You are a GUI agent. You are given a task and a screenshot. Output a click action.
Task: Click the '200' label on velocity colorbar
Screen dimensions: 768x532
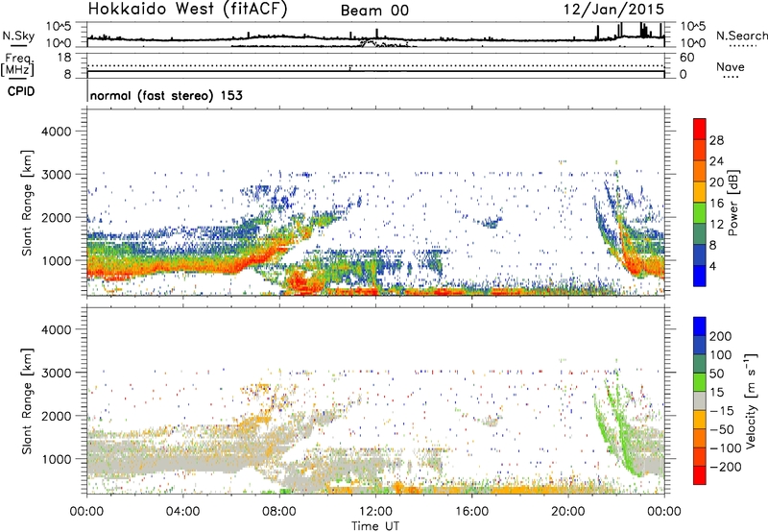click(721, 336)
